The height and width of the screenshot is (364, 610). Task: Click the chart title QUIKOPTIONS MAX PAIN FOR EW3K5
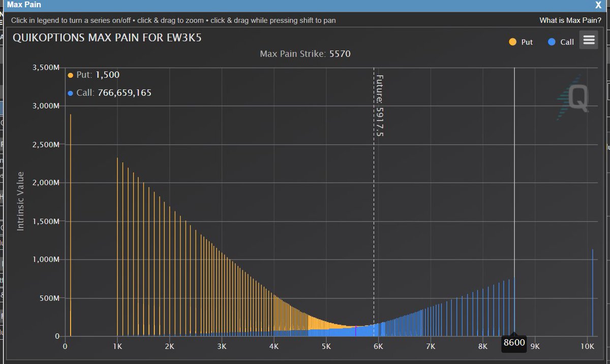click(x=107, y=39)
